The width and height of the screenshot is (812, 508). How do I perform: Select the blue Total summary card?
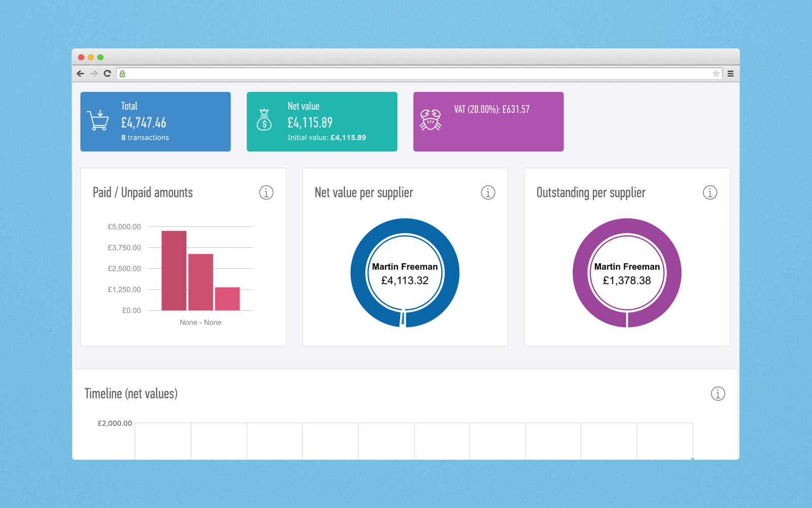(155, 121)
